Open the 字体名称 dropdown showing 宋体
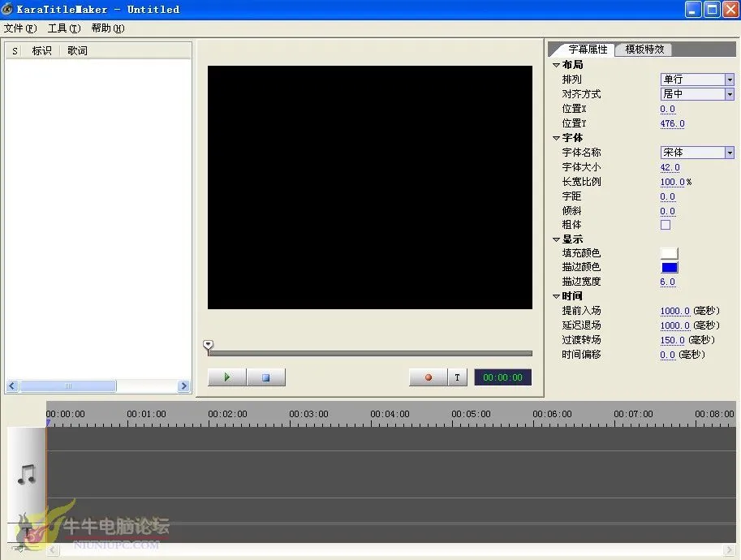Image resolution: width=741 pixels, height=560 pixels. pos(729,153)
